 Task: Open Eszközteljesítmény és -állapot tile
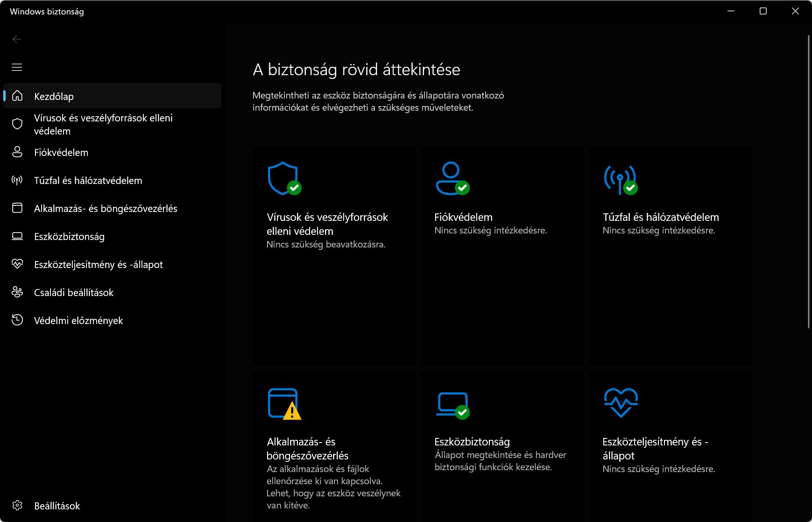pos(670,448)
